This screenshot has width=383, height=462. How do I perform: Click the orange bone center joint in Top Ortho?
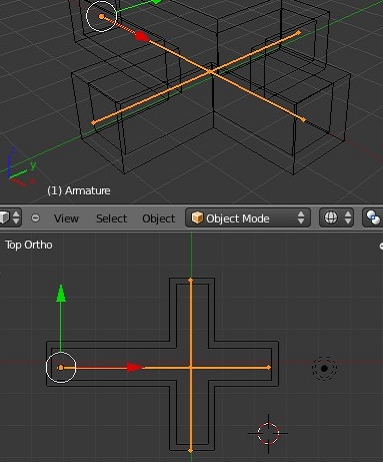[x=191, y=368]
